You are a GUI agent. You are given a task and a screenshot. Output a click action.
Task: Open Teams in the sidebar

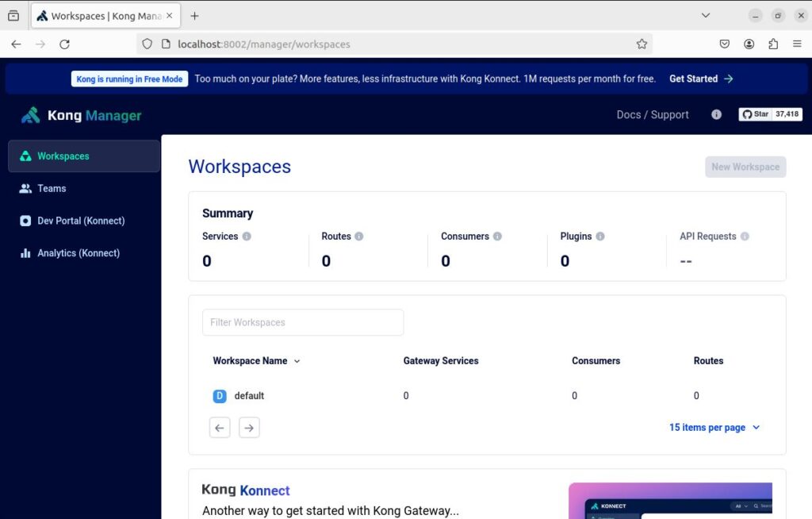(52, 189)
